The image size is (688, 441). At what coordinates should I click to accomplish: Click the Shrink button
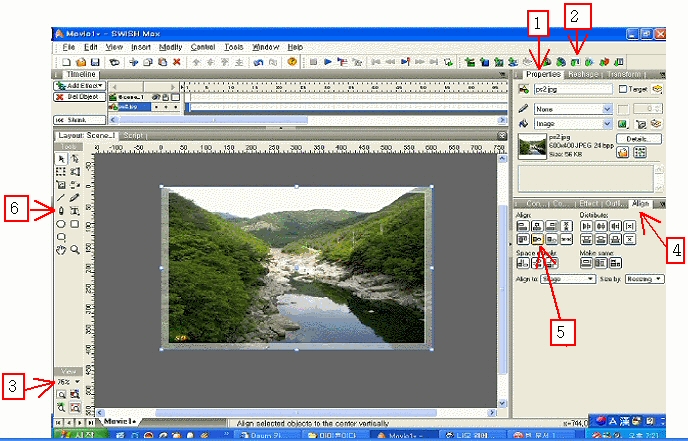pyautogui.click(x=79, y=120)
